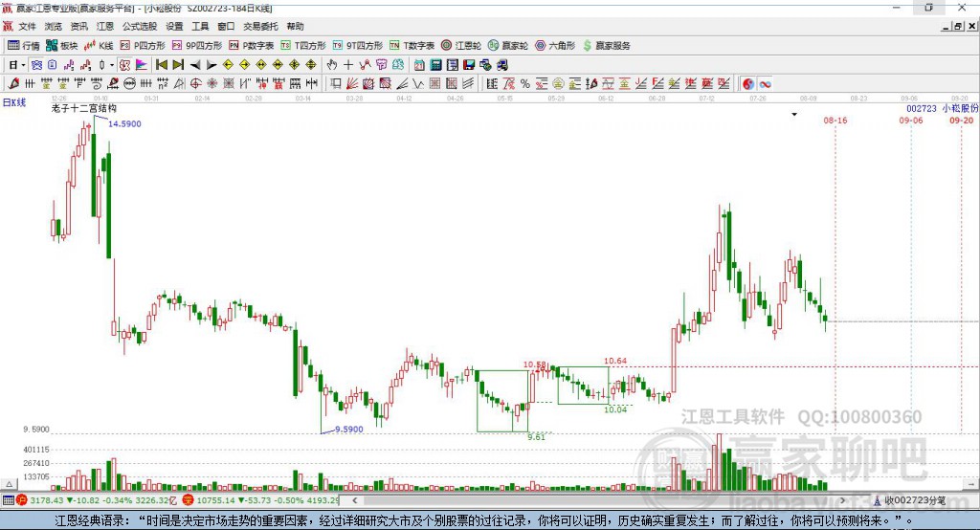Image resolution: width=980 pixels, height=530 pixels.
Task: Move the chart right with the black arrow
Action: pyautogui.click(x=212, y=65)
